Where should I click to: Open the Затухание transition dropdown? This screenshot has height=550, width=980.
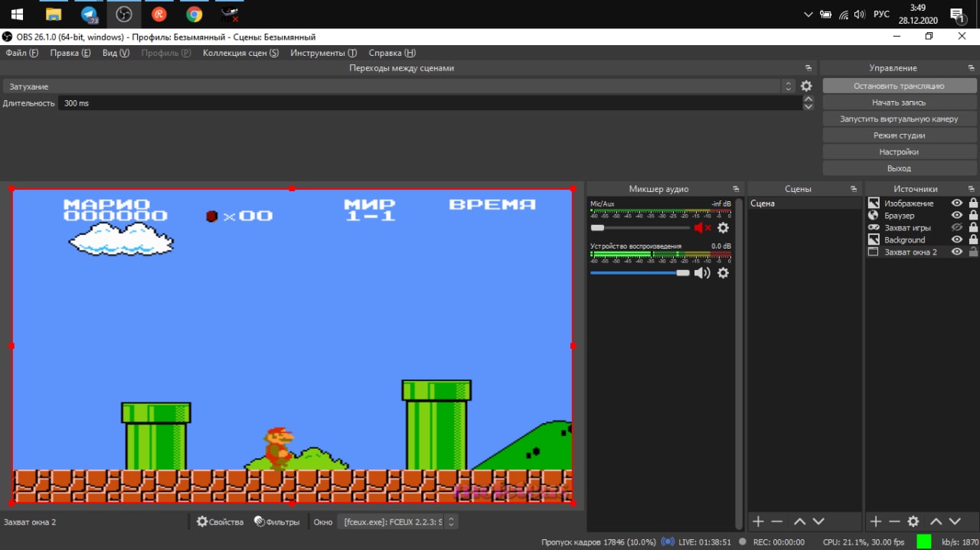(399, 86)
